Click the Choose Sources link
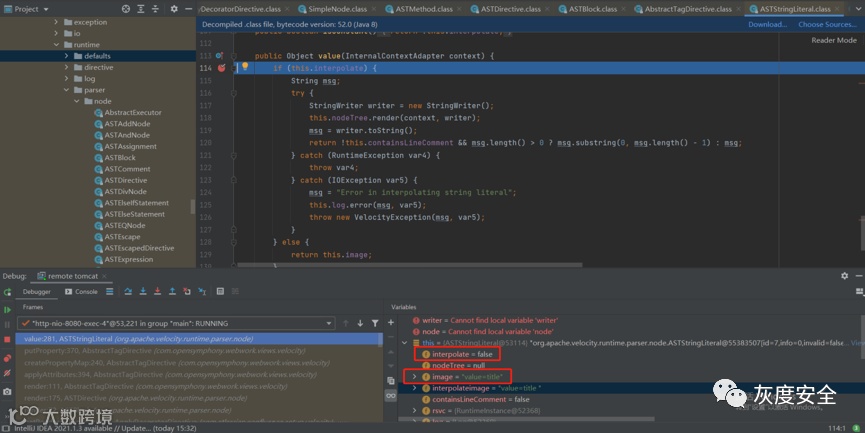The width and height of the screenshot is (865, 433). pos(825,24)
